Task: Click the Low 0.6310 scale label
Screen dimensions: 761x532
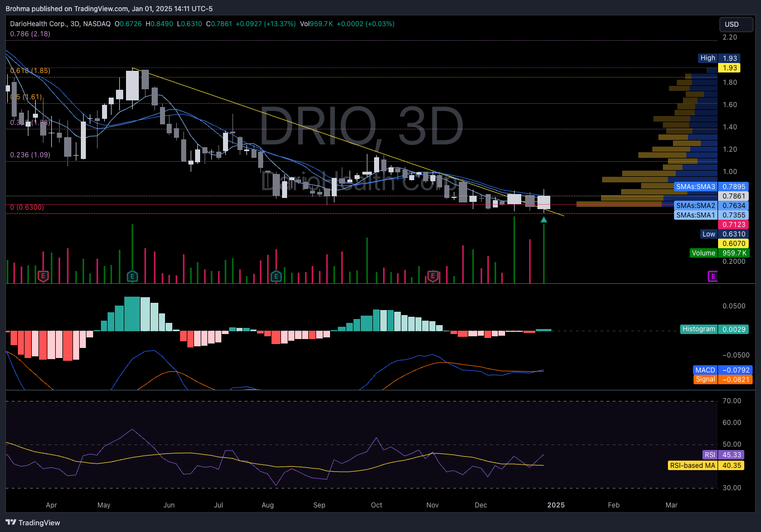Action: (724, 234)
